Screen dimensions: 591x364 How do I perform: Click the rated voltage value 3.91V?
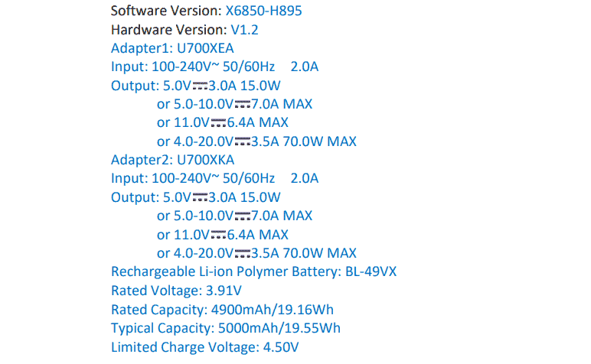(224, 291)
